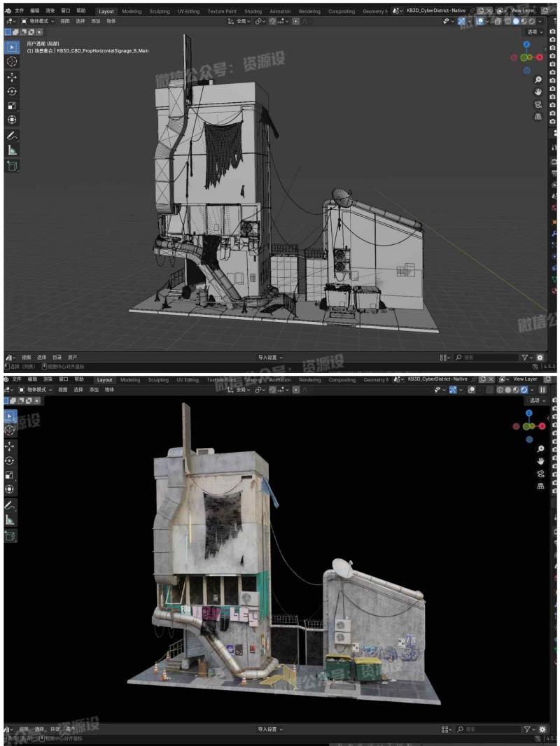Toggle X-ray mode in the viewport header
Image resolution: width=560 pixels, height=746 pixels.
click(498, 21)
